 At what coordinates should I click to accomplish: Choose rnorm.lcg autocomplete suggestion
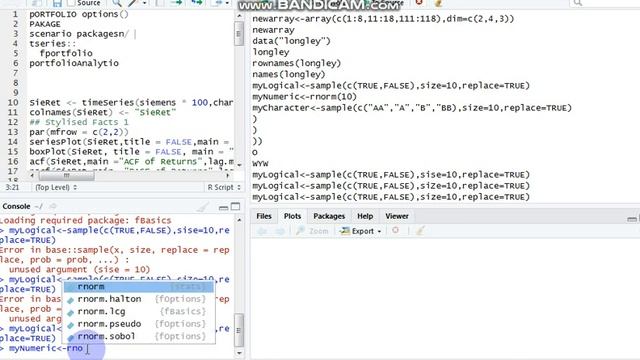138,311
